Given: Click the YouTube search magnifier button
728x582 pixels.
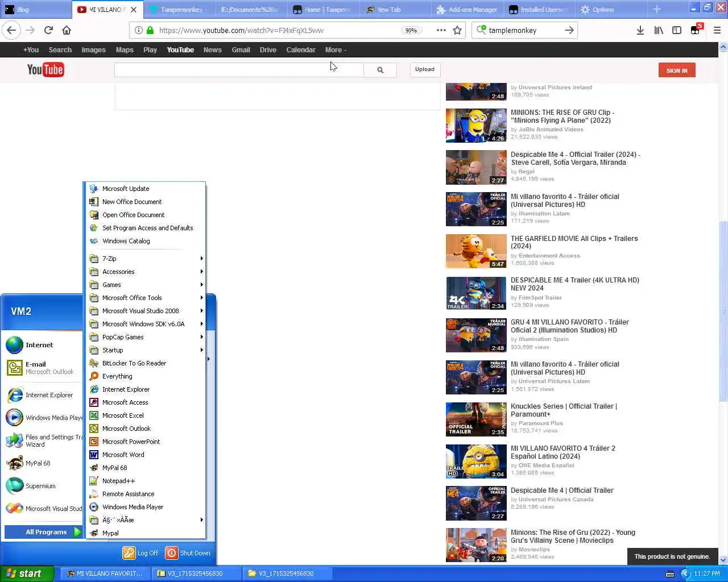Looking at the screenshot, I should point(380,70).
